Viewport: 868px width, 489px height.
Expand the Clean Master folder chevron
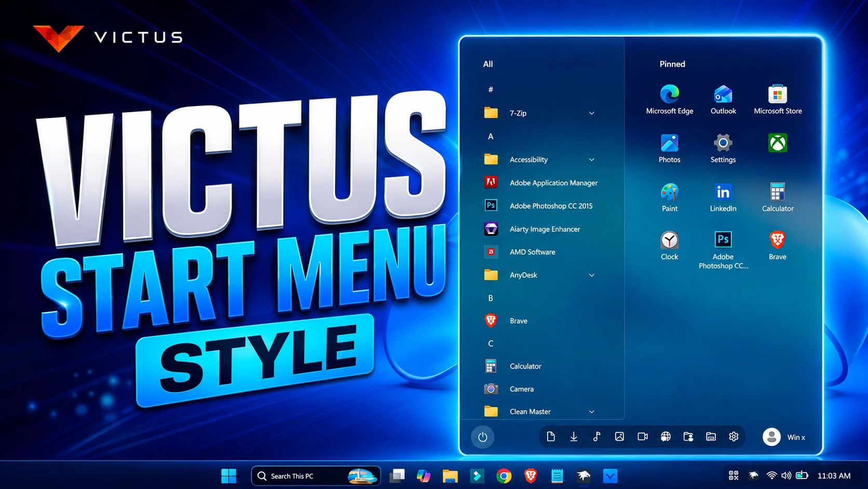pos(591,412)
